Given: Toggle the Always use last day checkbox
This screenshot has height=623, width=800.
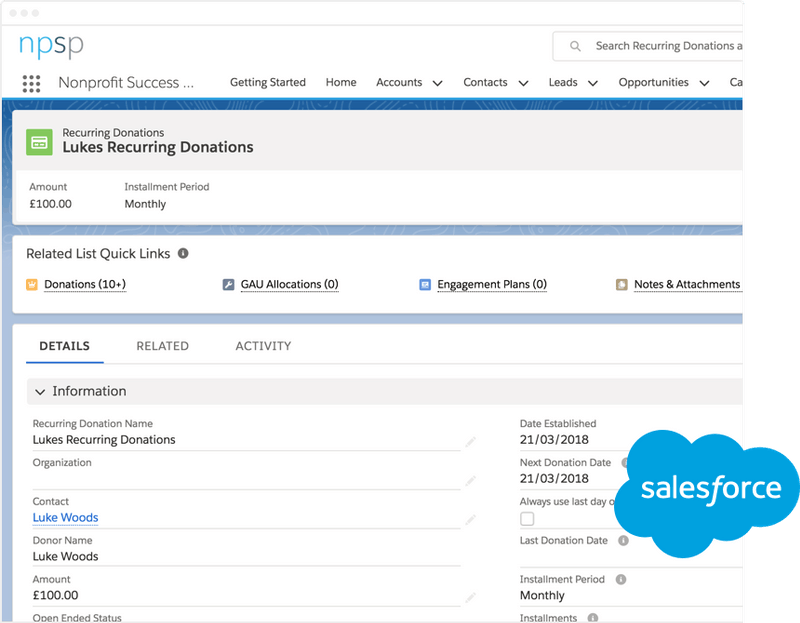Looking at the screenshot, I should pyautogui.click(x=527, y=519).
